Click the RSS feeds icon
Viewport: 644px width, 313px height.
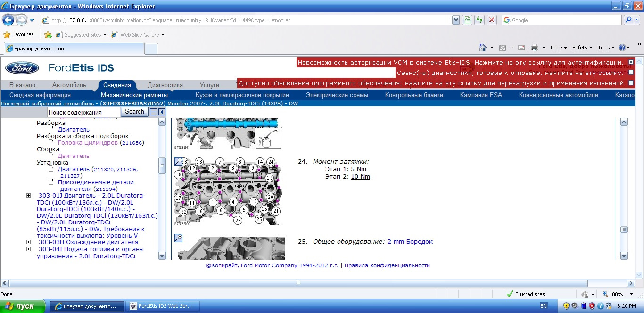point(503,48)
